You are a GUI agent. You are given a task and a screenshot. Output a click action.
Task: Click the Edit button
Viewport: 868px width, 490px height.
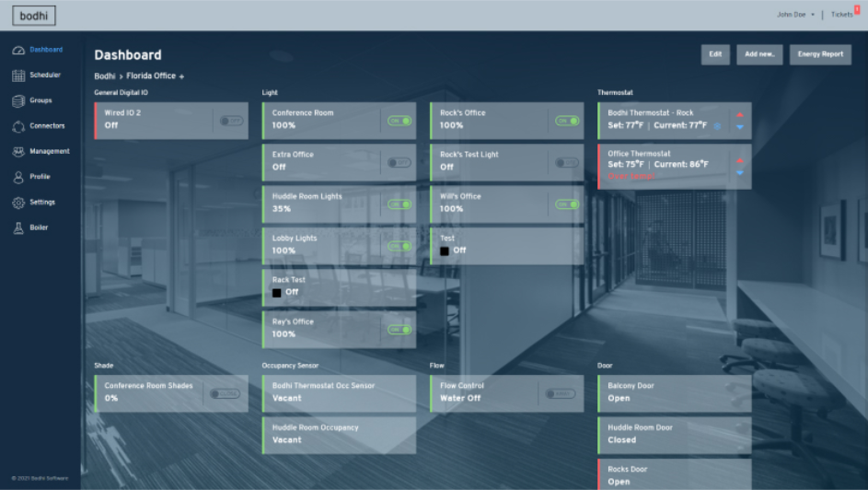715,54
